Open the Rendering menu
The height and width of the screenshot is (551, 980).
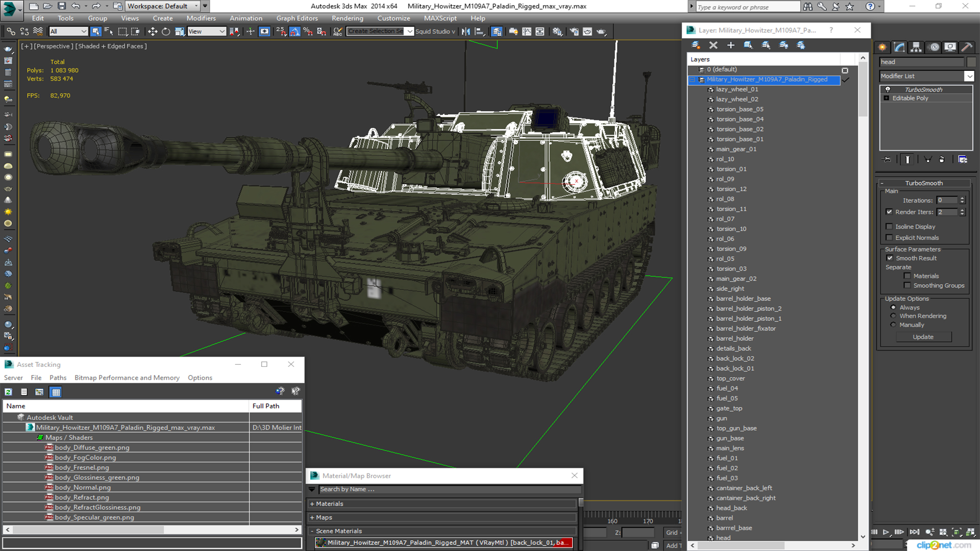click(x=347, y=18)
